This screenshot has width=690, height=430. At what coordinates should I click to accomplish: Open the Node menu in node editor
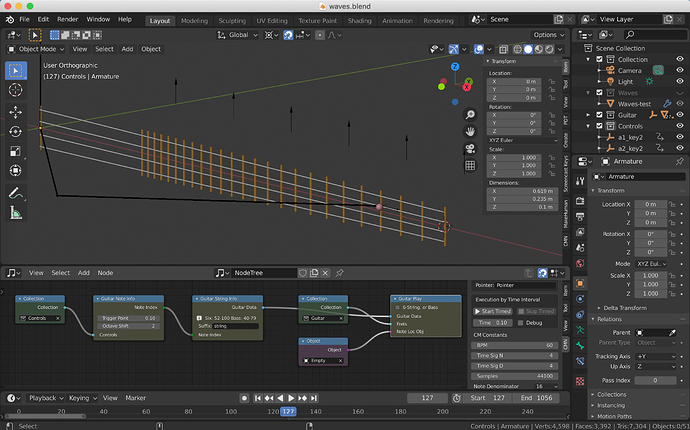coord(105,273)
